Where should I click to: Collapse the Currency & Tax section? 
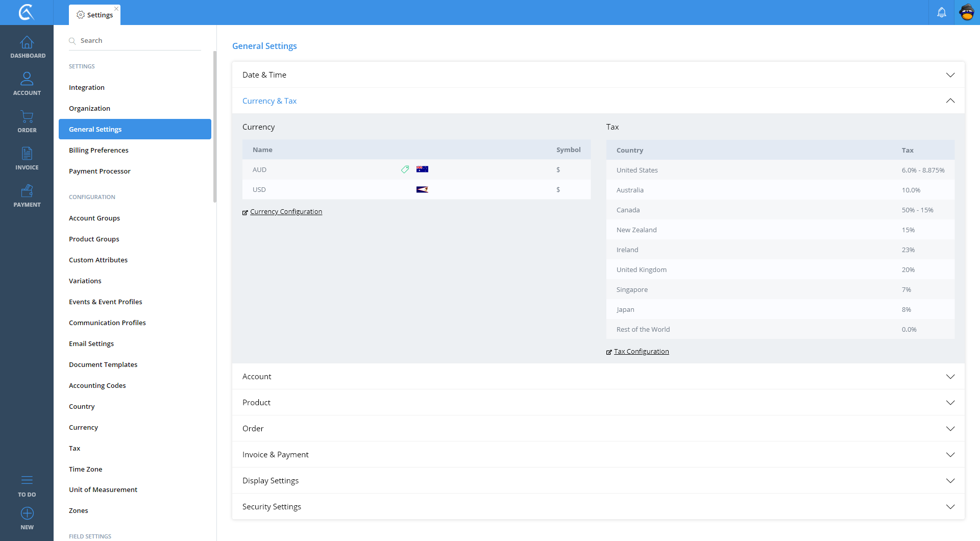pos(950,101)
